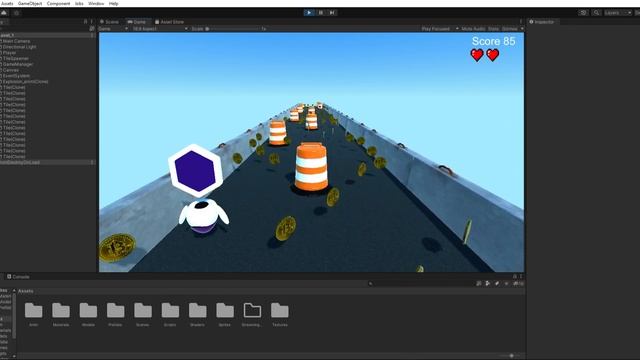Image resolution: width=640 pixels, height=360 pixels.
Task: Select Explosion_ammo(Clone) in the Hierarchy
Action: coord(25,82)
